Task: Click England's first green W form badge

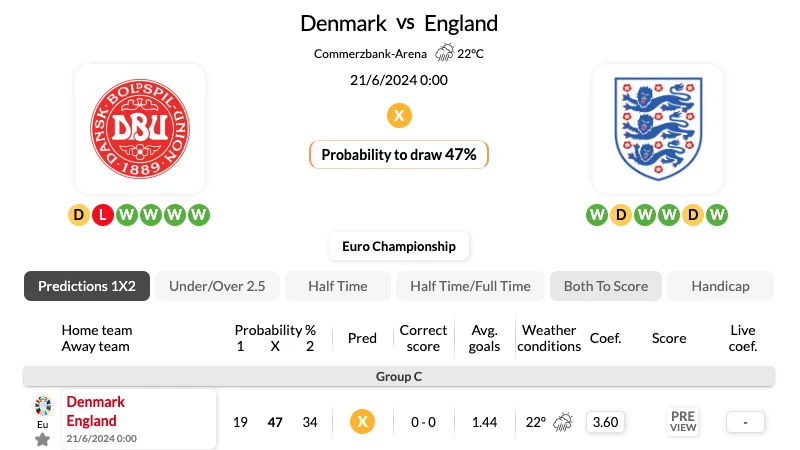Action: (596, 215)
